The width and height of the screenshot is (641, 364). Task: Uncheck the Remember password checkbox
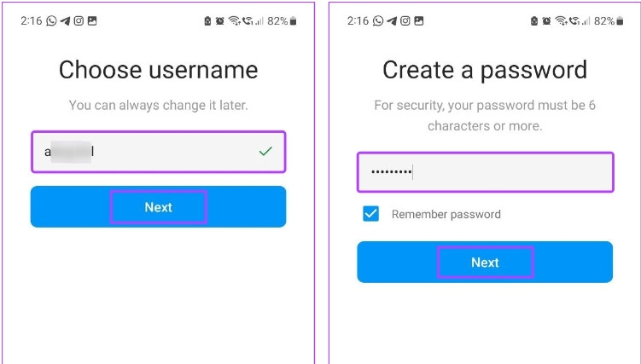(371, 214)
